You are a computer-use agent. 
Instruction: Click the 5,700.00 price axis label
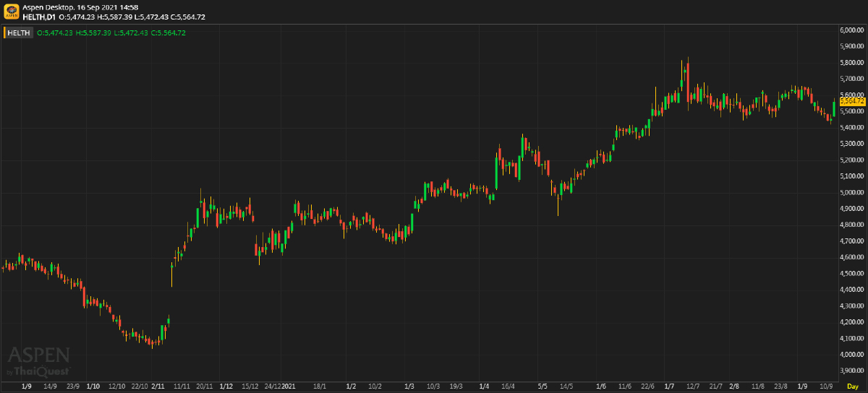[x=853, y=79]
